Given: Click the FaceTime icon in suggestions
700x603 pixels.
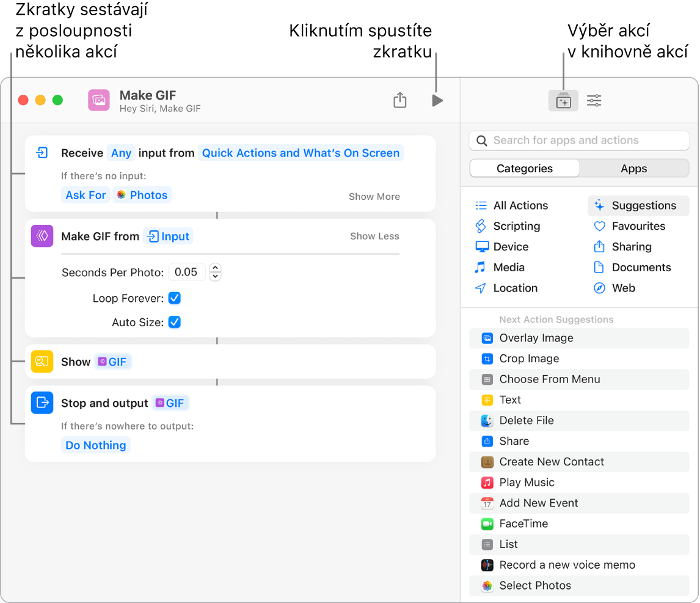Looking at the screenshot, I should click(x=487, y=524).
